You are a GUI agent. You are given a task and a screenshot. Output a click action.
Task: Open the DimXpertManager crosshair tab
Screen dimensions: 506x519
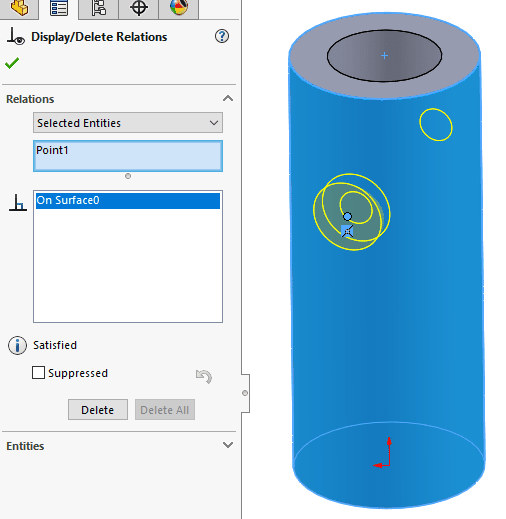139,8
